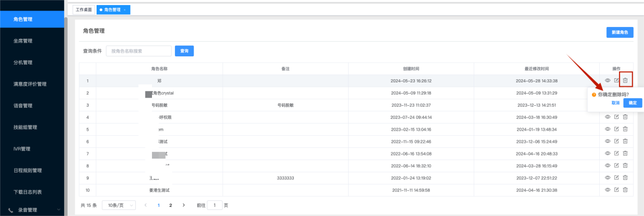
Task: Click phone icon beside 录音管理
Action: (11, 210)
